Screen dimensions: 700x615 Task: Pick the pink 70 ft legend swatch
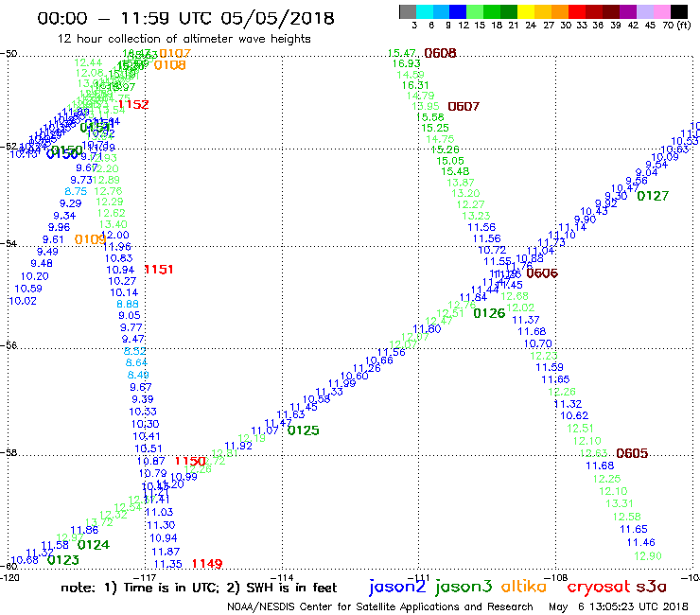pos(661,11)
